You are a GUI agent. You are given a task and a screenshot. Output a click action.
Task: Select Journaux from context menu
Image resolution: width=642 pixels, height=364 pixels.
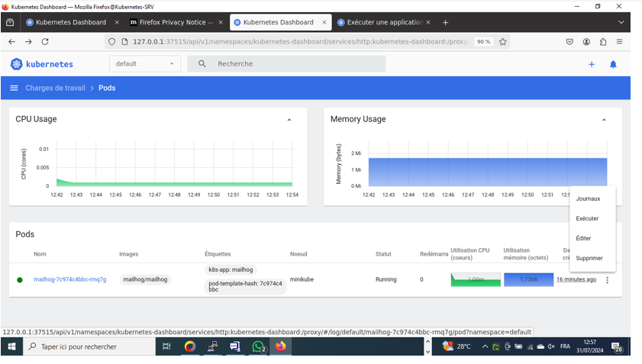coord(588,198)
